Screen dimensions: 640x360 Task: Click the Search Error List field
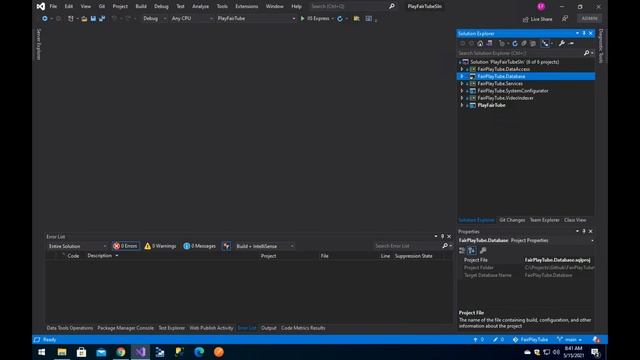point(407,246)
